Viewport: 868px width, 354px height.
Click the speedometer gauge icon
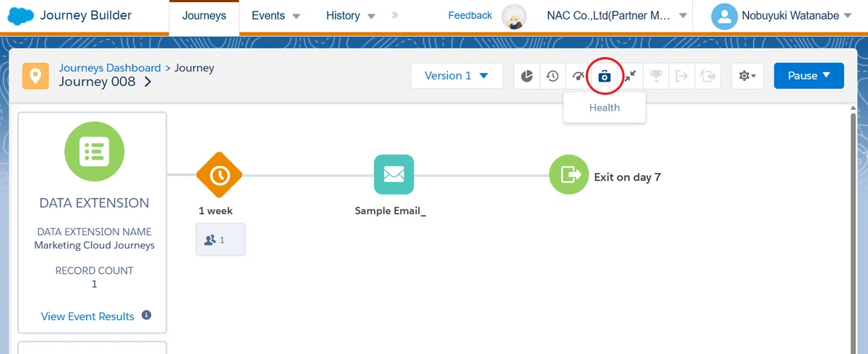click(x=578, y=76)
